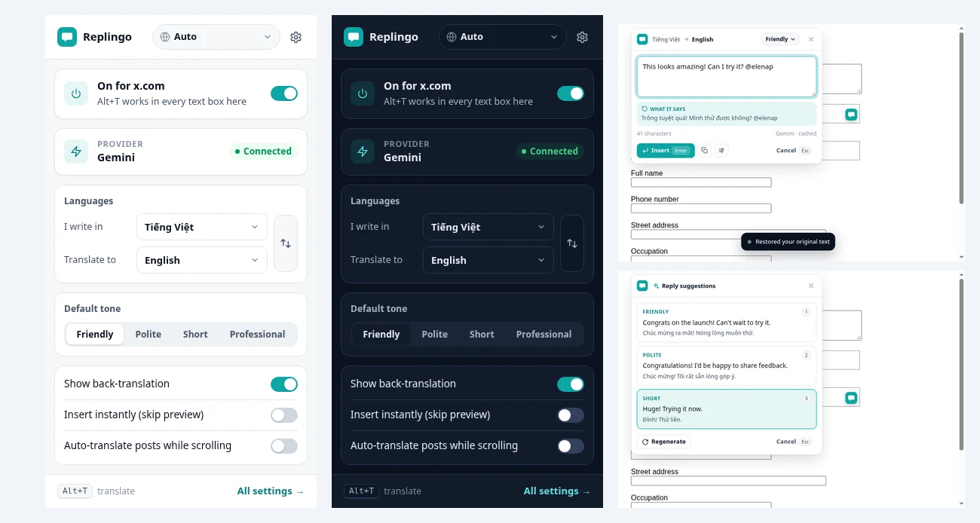Click Replingo chat badge in upper form field
980x523 pixels.
pos(851,115)
